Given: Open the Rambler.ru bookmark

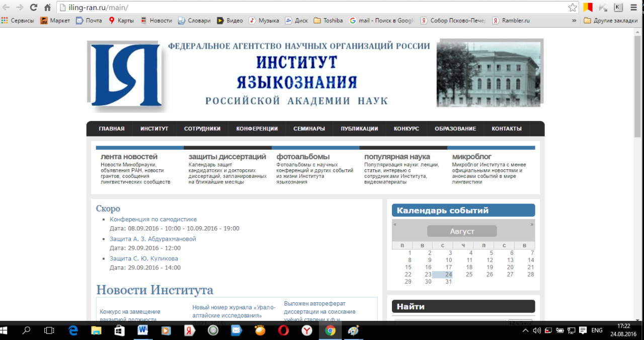Looking at the screenshot, I should point(511,21).
